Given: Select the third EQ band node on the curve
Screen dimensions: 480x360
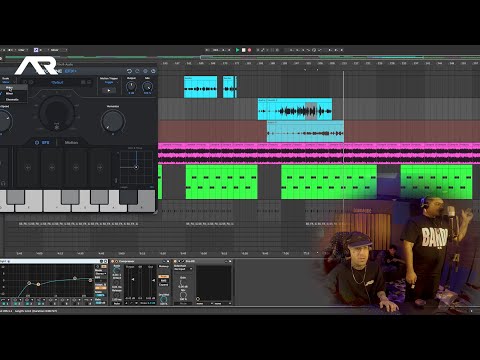Looking at the screenshot, I should click(x=75, y=278).
